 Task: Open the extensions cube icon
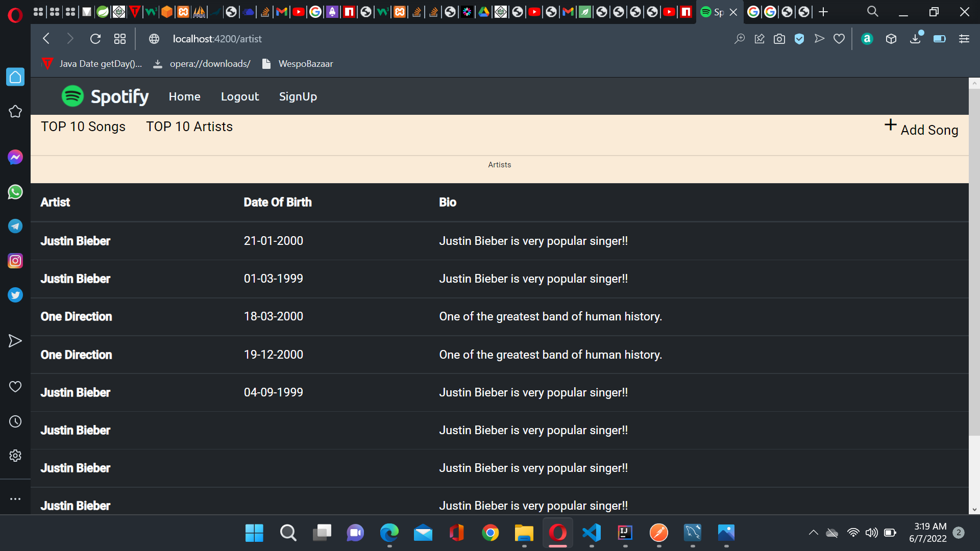[x=891, y=39]
